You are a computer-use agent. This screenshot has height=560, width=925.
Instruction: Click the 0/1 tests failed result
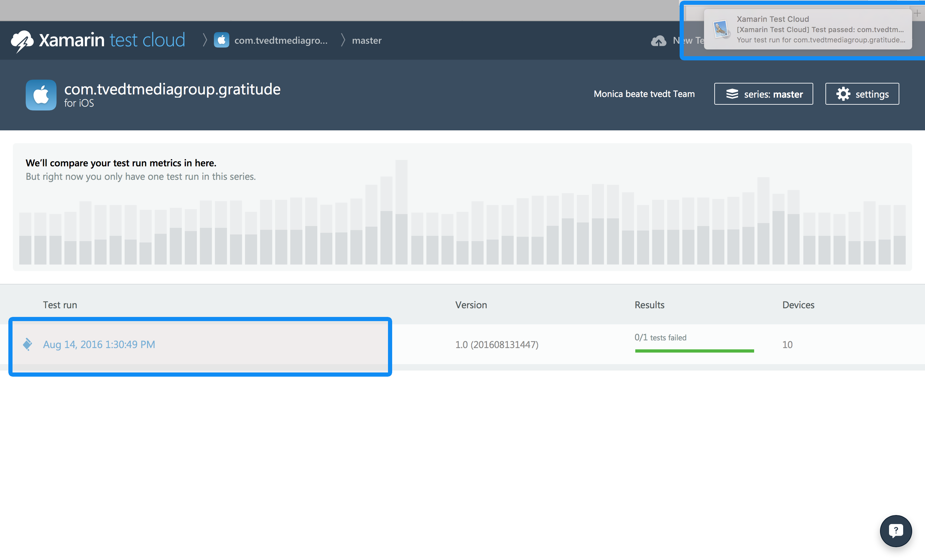click(x=660, y=337)
